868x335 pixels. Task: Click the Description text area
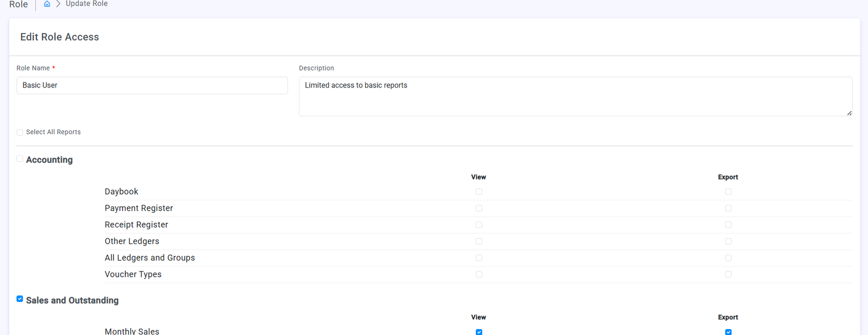[575, 96]
